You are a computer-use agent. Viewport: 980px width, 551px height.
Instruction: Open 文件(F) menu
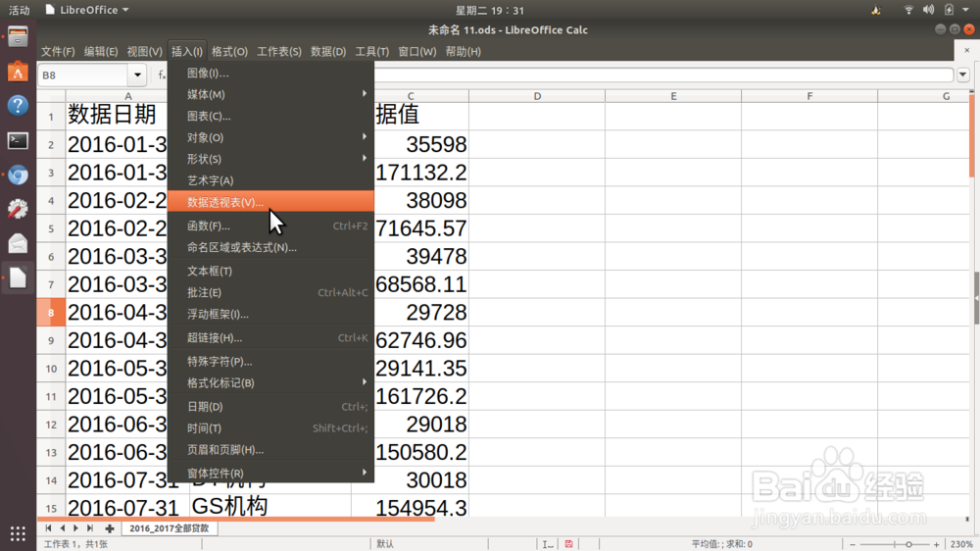[x=58, y=52]
